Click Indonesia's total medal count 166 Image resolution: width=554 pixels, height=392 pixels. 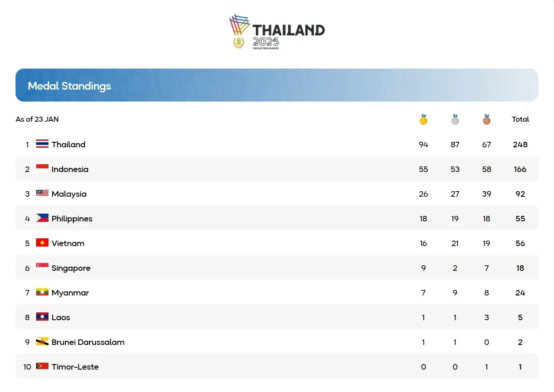(520, 169)
